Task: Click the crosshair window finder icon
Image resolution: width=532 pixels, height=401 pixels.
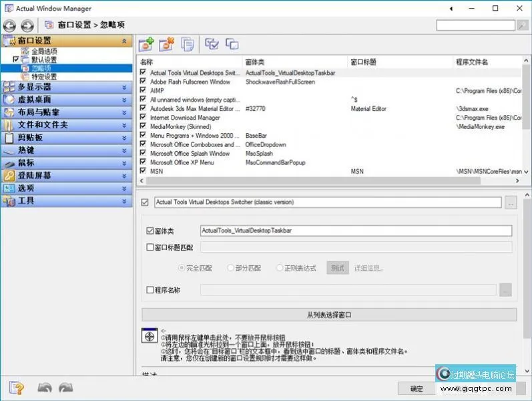Action: (150, 337)
